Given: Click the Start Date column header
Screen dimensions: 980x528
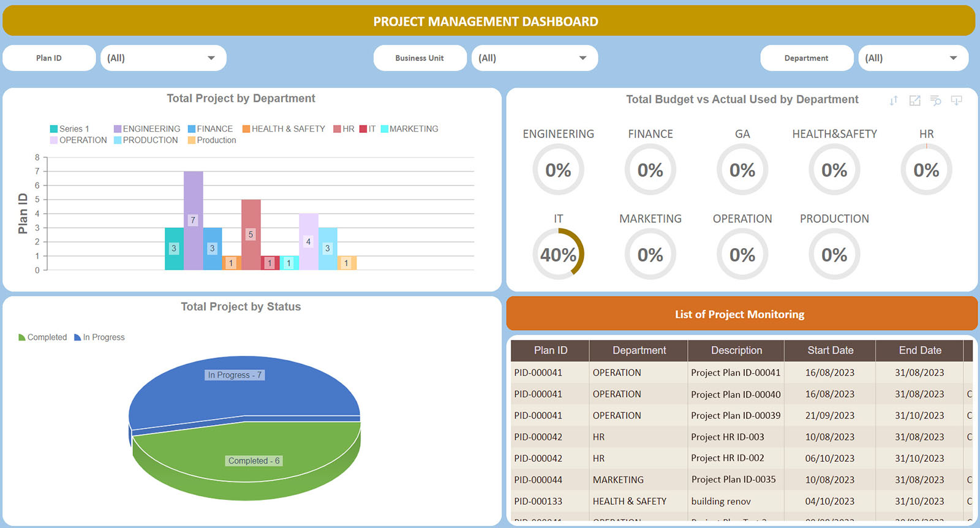Looking at the screenshot, I should (830, 350).
